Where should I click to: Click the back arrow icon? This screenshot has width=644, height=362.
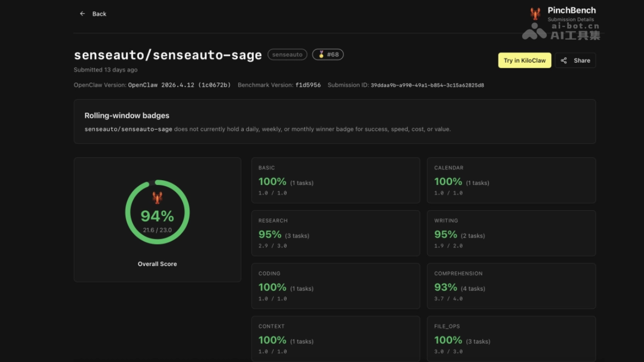coord(82,14)
